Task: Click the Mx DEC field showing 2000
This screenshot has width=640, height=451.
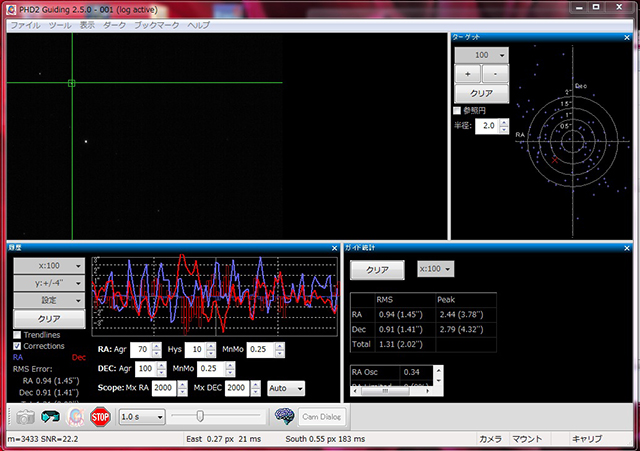Action: 238,388
